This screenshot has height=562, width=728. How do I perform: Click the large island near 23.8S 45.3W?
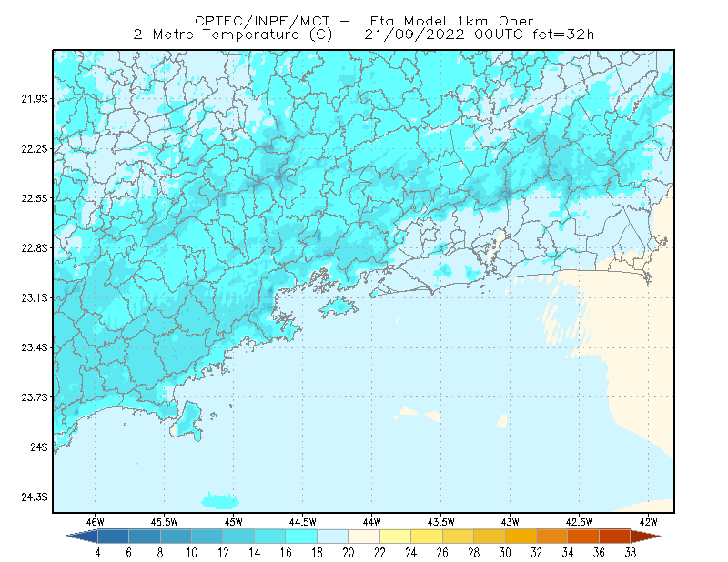click(x=187, y=420)
